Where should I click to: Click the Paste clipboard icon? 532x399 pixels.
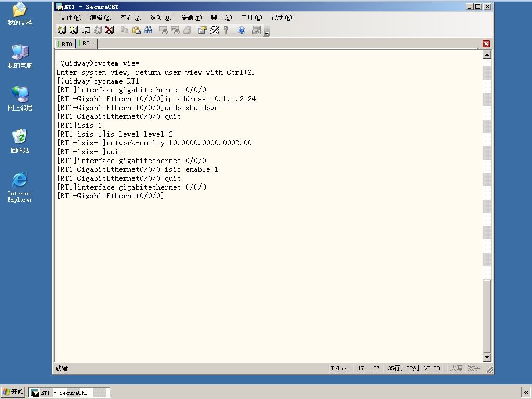click(137, 30)
